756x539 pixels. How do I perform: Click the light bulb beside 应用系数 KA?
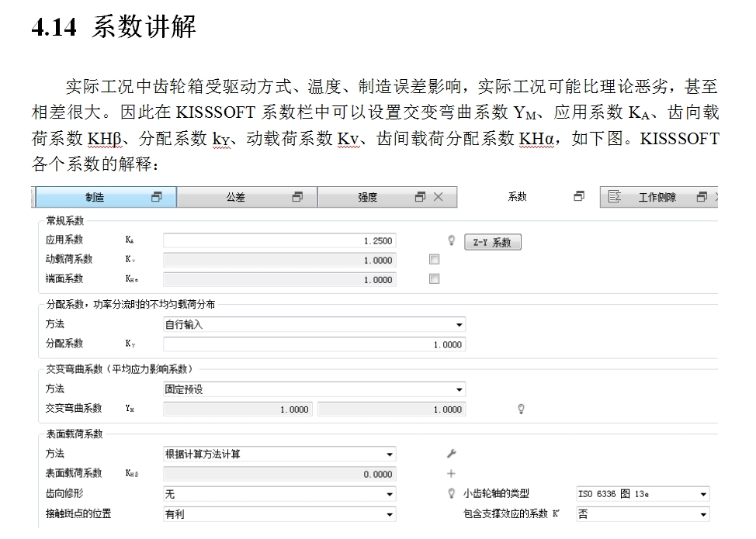pos(451,240)
